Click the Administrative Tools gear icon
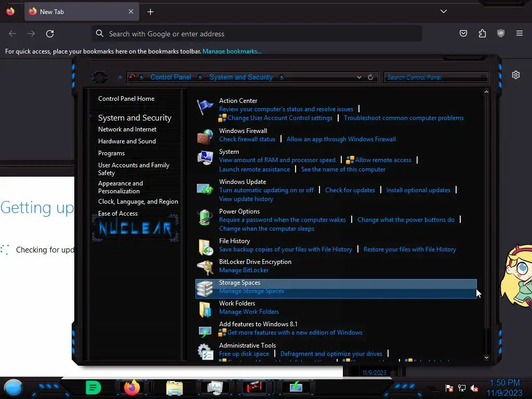 [x=205, y=352]
